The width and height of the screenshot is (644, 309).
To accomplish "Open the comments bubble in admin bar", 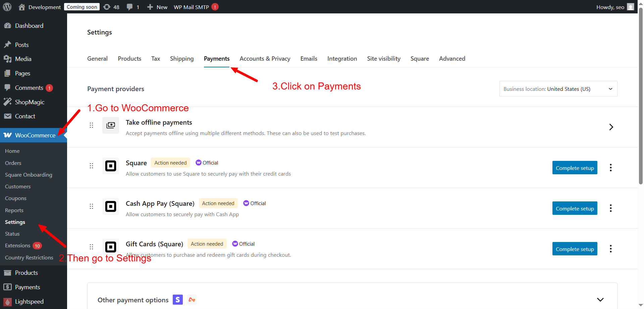I will [129, 7].
